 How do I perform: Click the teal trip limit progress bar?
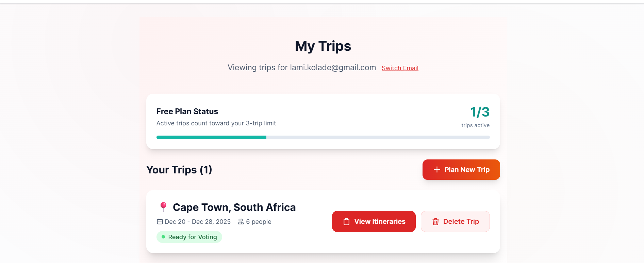[x=211, y=137]
